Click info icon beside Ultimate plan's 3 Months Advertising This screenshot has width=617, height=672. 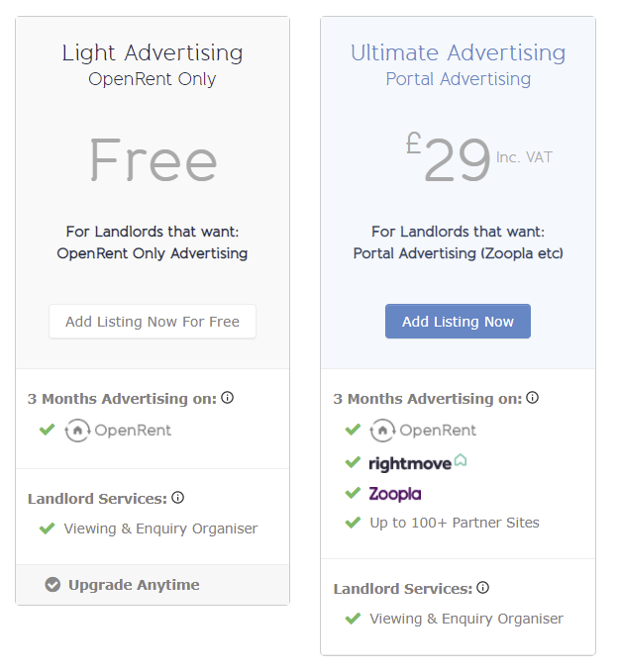(533, 398)
